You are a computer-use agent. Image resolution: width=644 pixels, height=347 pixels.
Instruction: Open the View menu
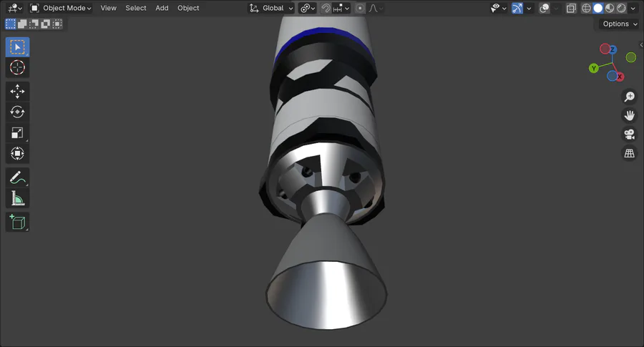109,8
